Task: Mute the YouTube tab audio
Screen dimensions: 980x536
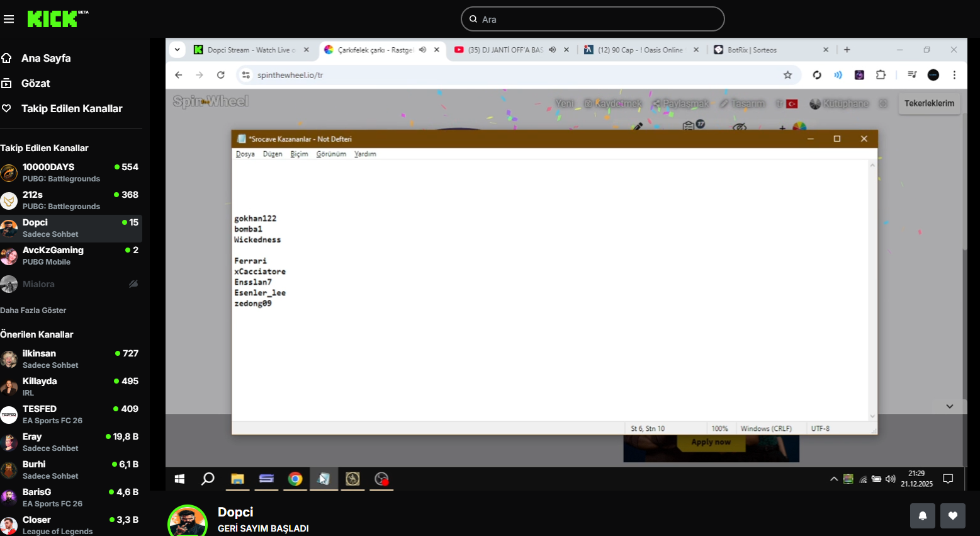Action: 552,50
